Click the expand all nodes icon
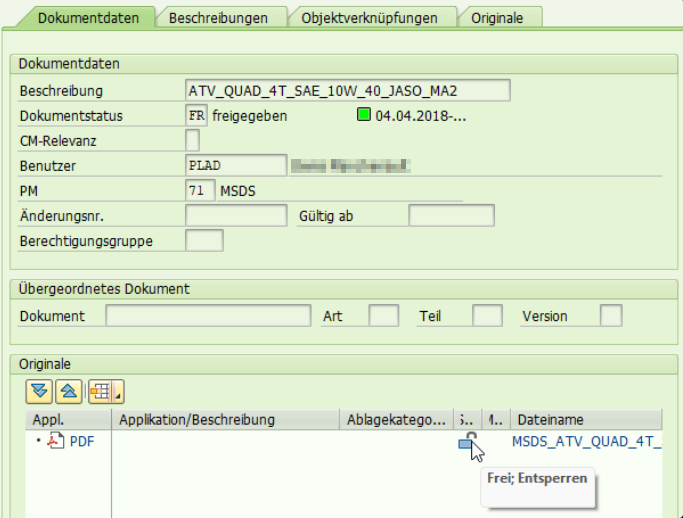Viewport: 683px width, 518px height. 39,391
